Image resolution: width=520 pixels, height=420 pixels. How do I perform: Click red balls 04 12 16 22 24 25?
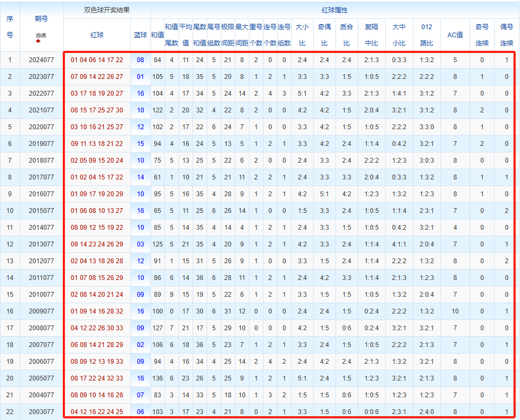point(97,412)
